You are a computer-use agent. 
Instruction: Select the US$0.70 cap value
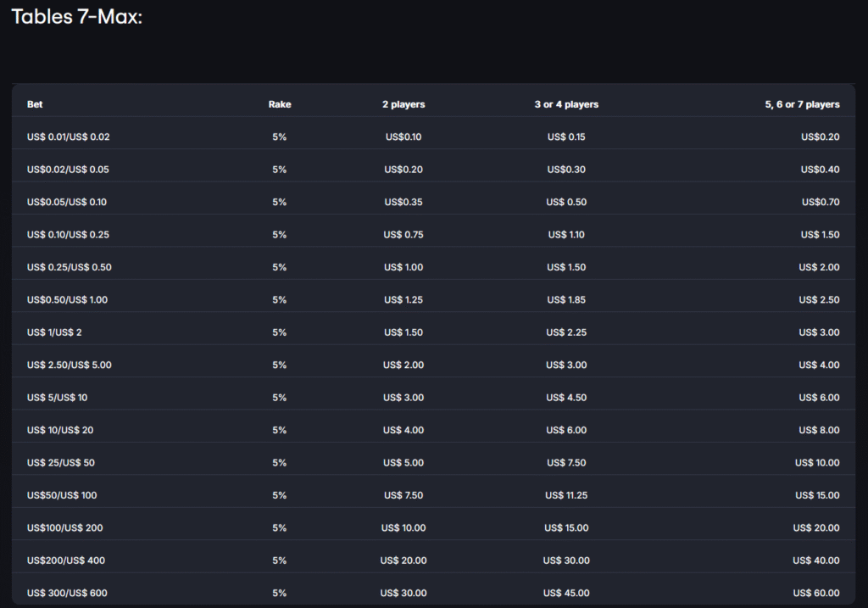[x=820, y=203]
